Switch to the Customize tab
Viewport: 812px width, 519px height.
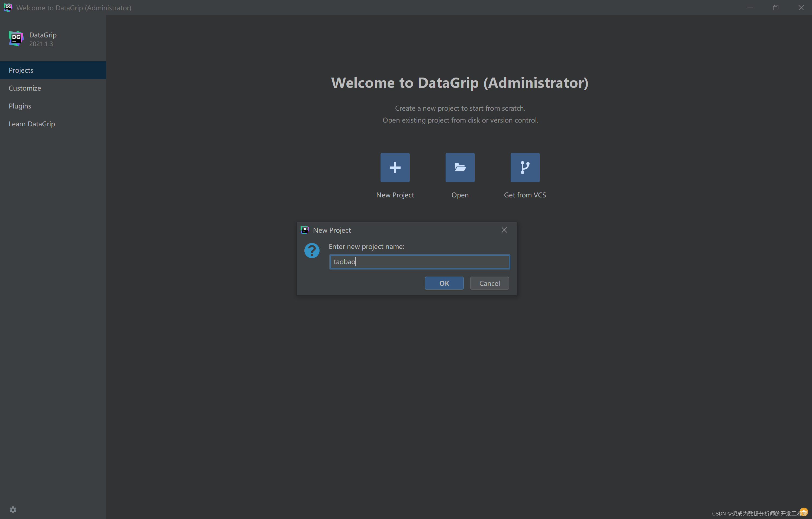coord(25,88)
